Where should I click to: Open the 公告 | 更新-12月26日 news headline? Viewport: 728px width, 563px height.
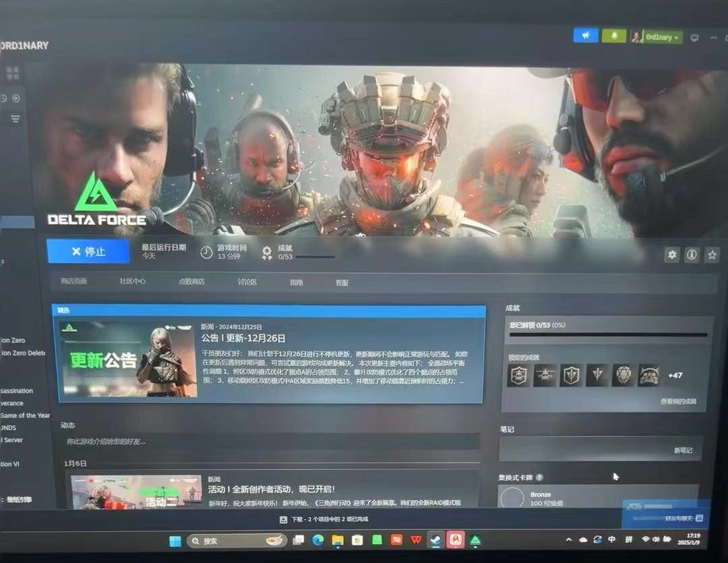[243, 338]
